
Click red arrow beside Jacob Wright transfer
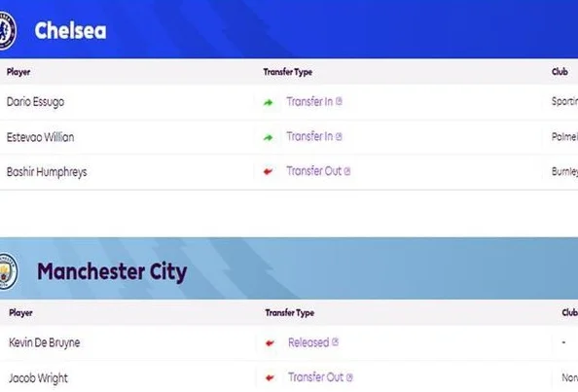click(x=270, y=377)
